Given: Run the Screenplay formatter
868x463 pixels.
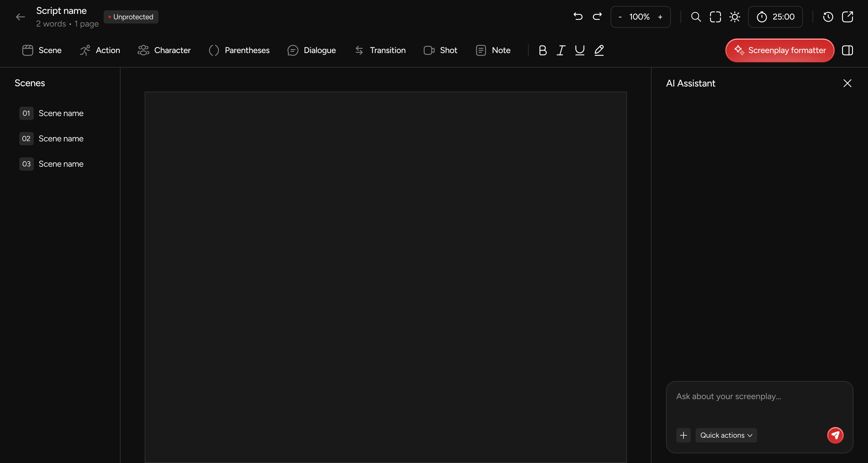Looking at the screenshot, I should click(x=780, y=51).
